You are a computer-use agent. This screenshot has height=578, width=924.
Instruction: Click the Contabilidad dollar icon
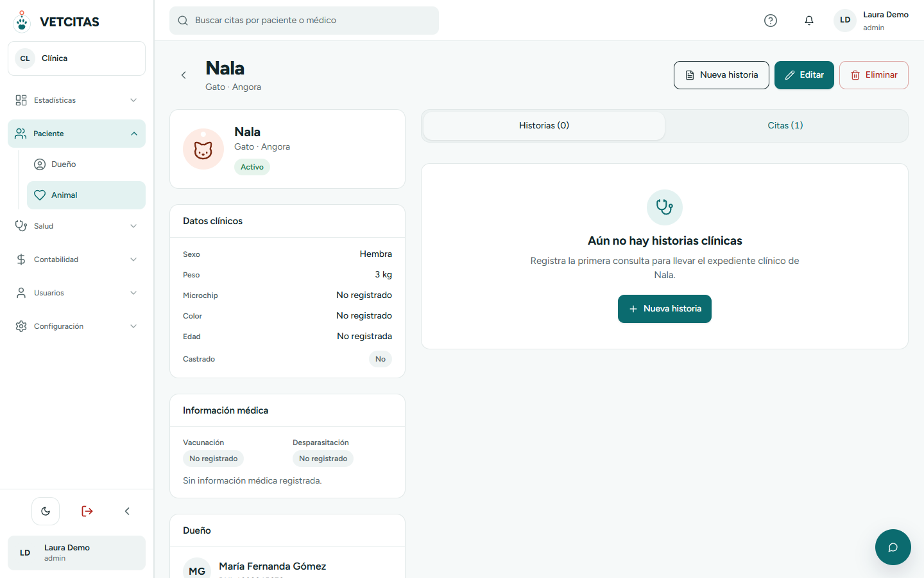(21, 259)
